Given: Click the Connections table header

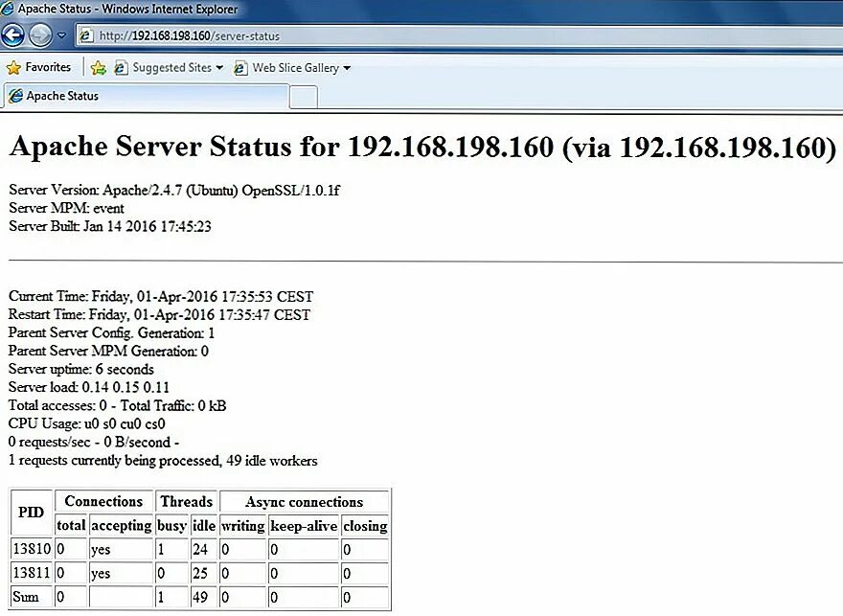Looking at the screenshot, I should click(103, 501).
